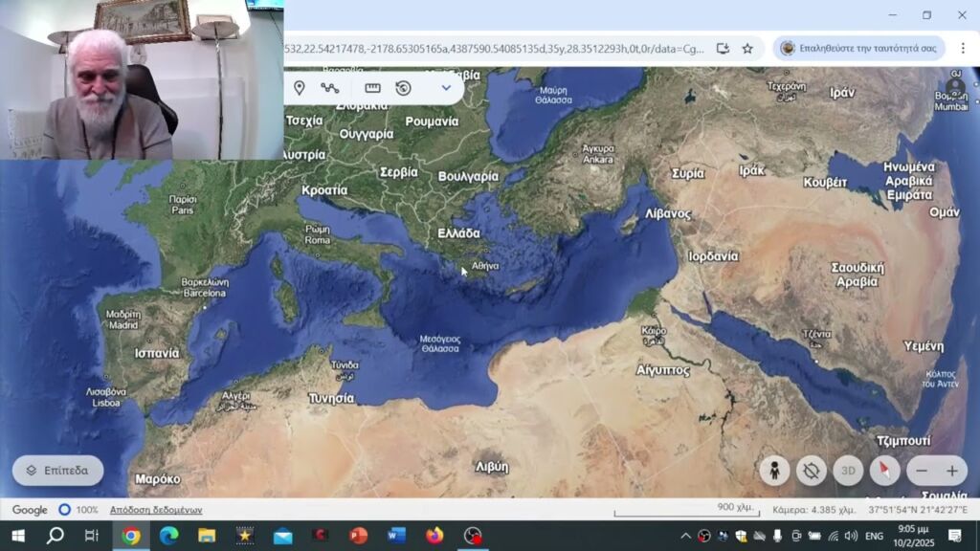
Task: Open the microphone tray icon
Action: point(777,536)
